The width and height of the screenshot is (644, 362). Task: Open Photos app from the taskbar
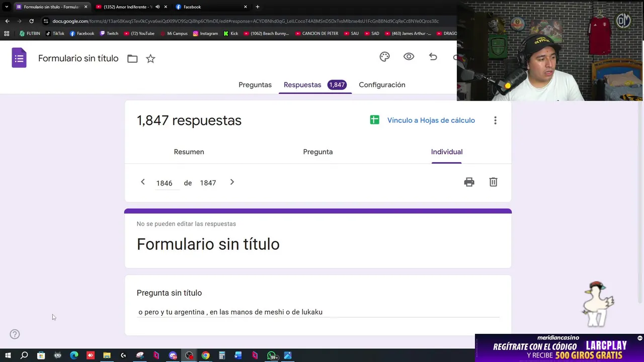tap(288, 355)
